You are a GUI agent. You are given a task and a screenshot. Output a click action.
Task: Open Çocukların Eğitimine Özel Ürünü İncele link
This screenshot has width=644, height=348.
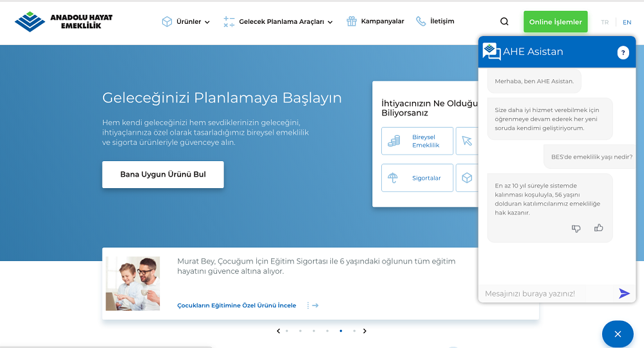tap(236, 305)
